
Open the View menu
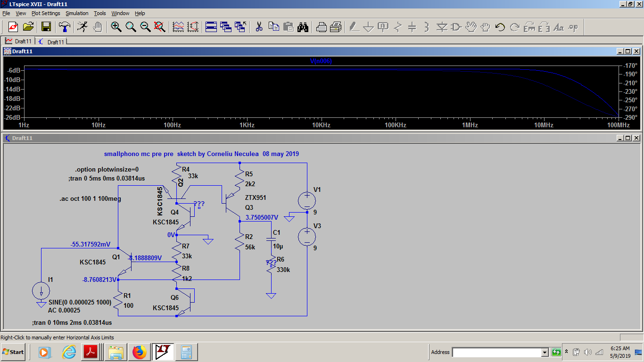21,13
